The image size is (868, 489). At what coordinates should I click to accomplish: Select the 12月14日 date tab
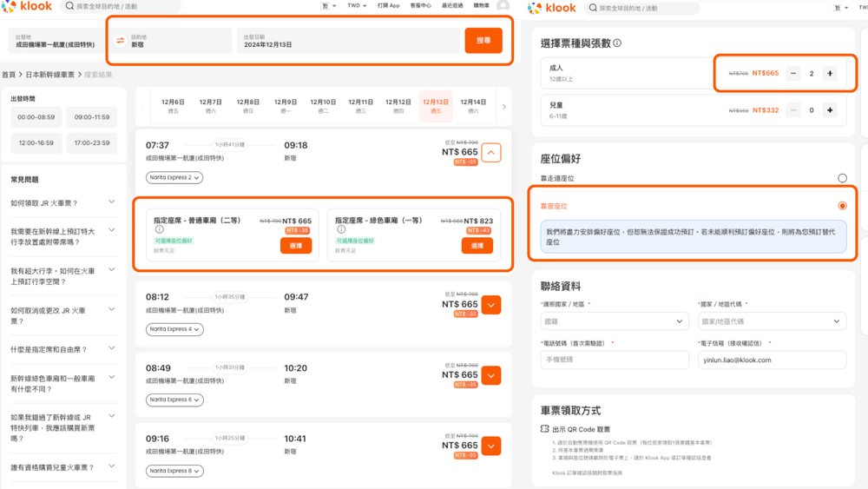pos(473,106)
